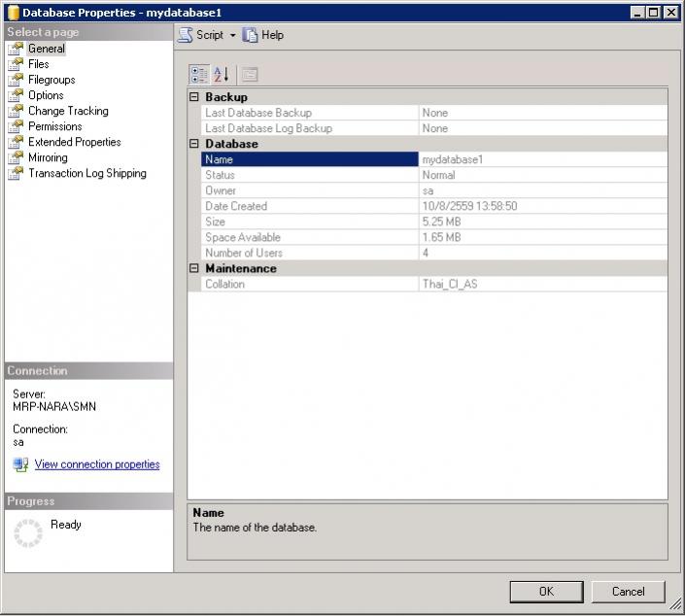
Task: Click the MRP-NARA\SMN server name
Action: point(54,407)
